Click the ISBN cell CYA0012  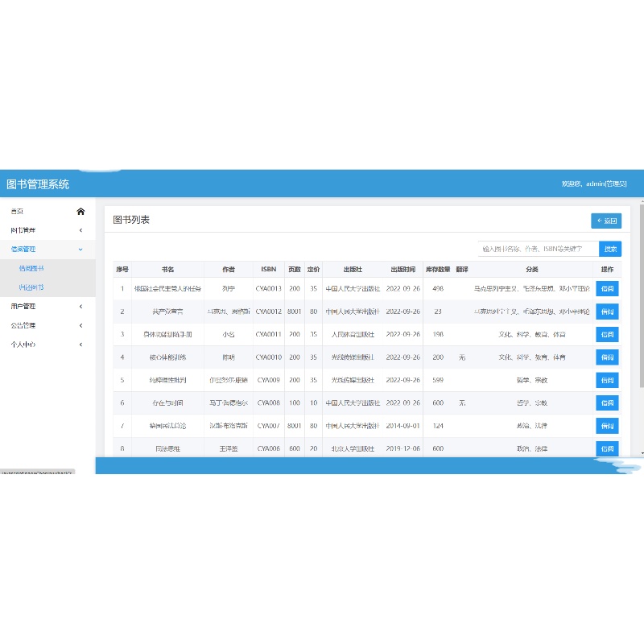pos(269,312)
